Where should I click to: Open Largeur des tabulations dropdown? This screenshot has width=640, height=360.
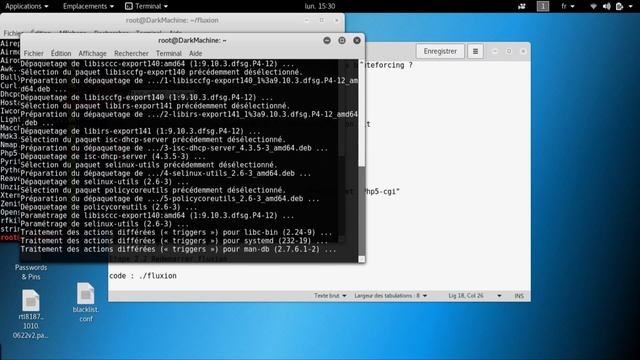[391, 296]
